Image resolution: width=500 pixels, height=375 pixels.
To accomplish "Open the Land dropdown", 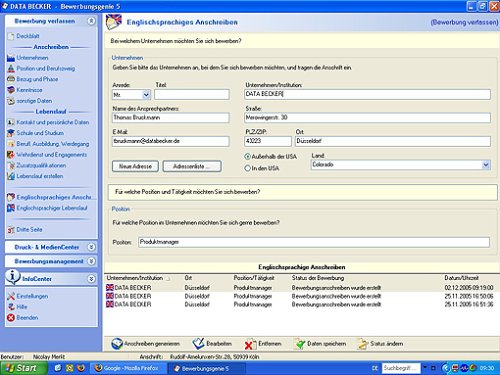I will pos(486,165).
